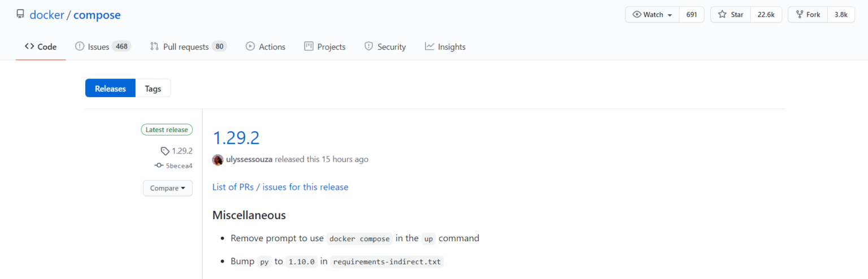The height and width of the screenshot is (279, 868).
Task: Open the Watch notifications dropdown
Action: pyautogui.click(x=652, y=15)
